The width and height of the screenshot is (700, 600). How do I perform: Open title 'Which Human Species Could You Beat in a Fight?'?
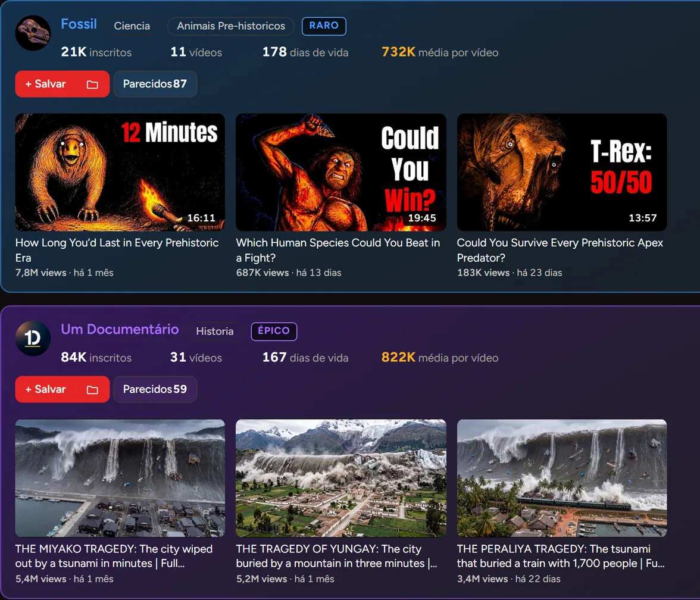[338, 250]
